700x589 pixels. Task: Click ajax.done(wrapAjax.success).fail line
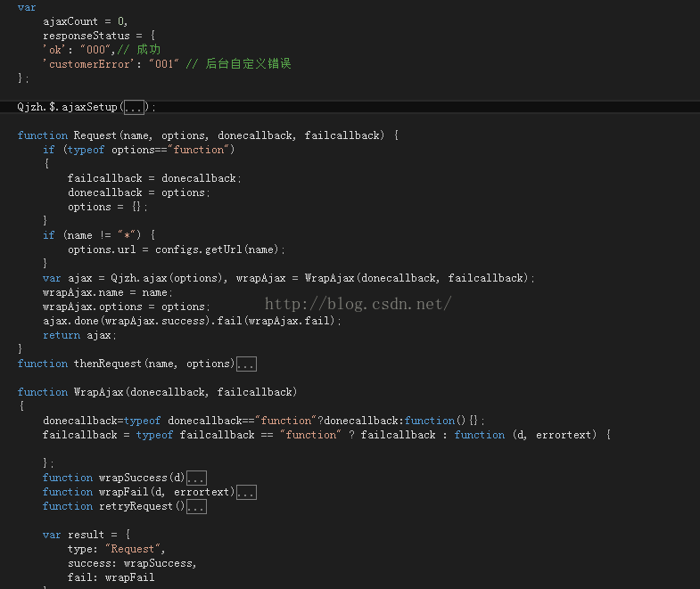coord(192,321)
